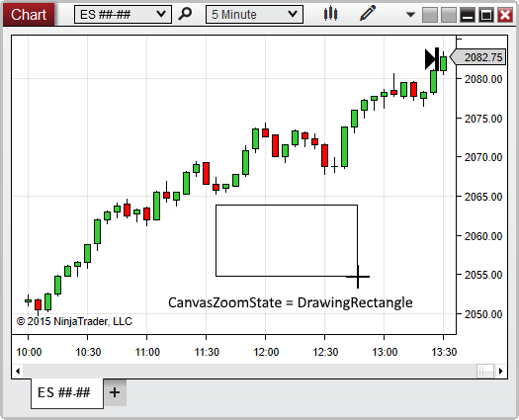Open the chart bar style candlestick icon
This screenshot has width=519, height=420.
(330, 14)
